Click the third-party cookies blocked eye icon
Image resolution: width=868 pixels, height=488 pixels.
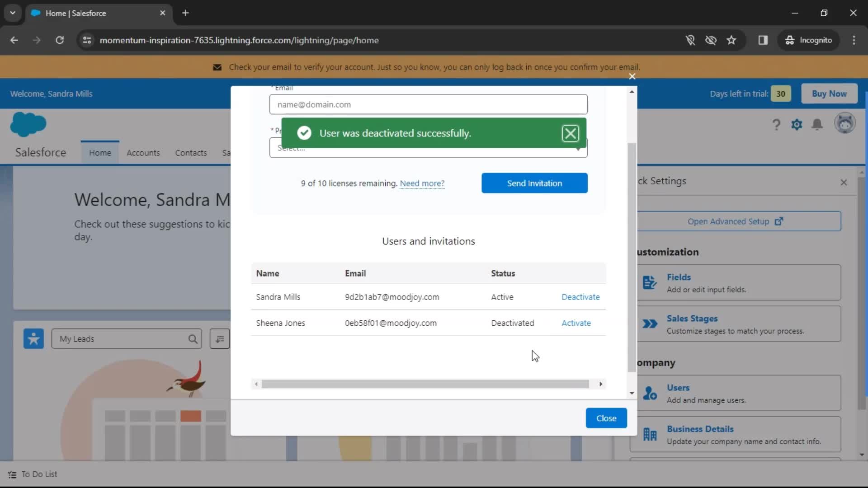(x=711, y=40)
